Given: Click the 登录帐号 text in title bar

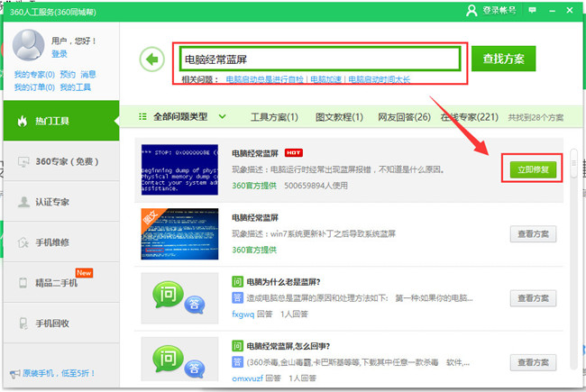Looking at the screenshot, I should click(499, 11).
